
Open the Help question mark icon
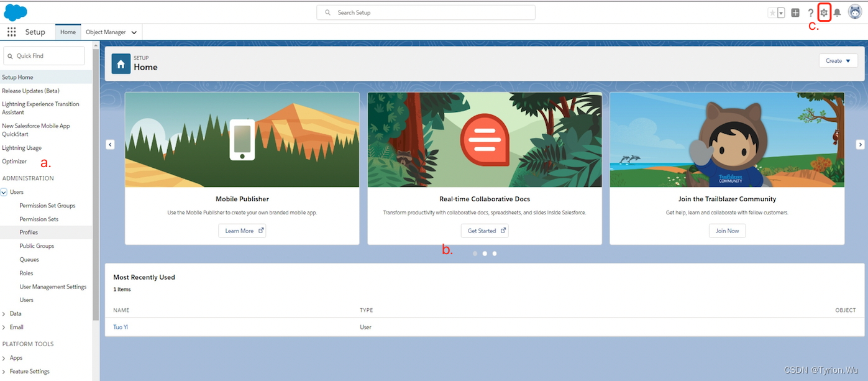(811, 12)
